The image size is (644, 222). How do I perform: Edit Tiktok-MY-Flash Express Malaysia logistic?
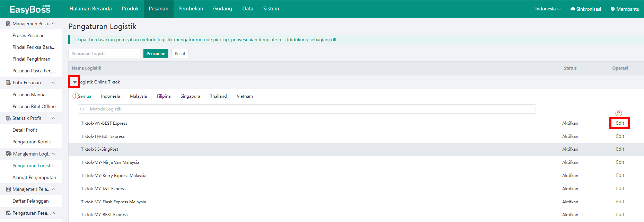click(x=620, y=202)
